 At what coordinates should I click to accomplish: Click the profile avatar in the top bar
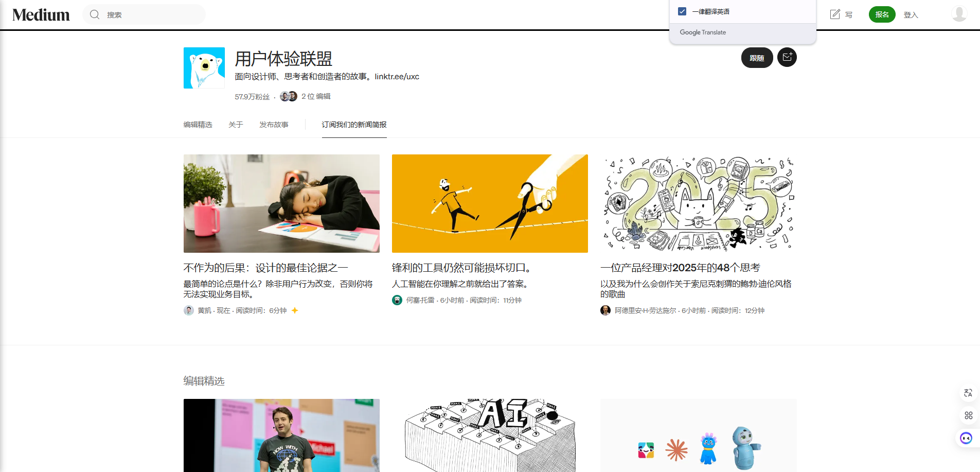click(959, 14)
